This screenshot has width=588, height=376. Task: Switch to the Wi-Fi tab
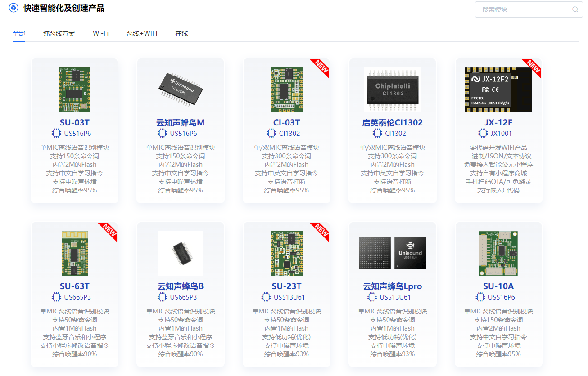coord(100,33)
